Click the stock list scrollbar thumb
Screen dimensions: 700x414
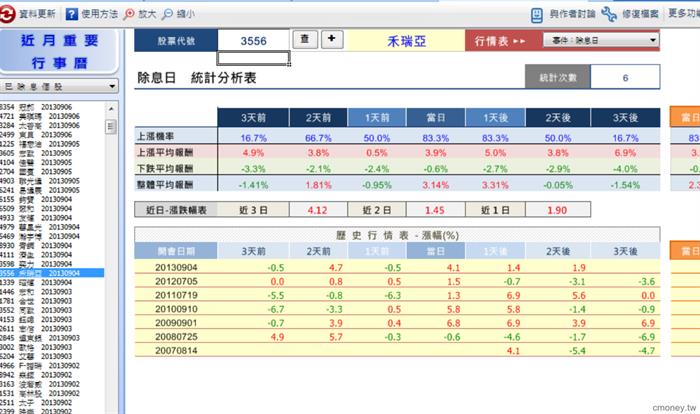[111, 127]
